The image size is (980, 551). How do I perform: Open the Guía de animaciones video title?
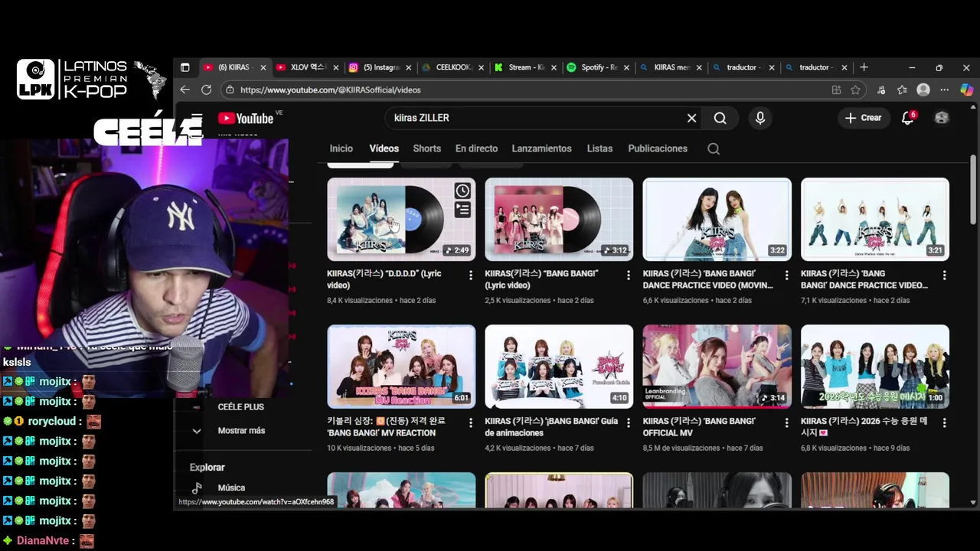coord(551,427)
